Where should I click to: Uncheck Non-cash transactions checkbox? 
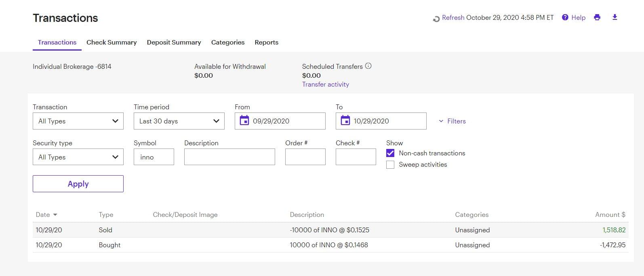(390, 153)
